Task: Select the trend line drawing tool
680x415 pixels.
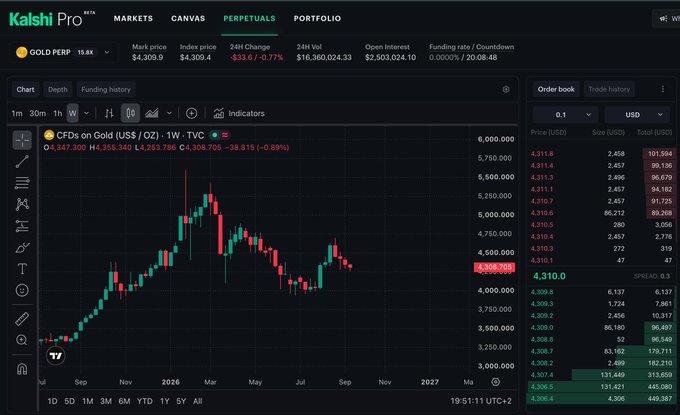Action: 22,161
